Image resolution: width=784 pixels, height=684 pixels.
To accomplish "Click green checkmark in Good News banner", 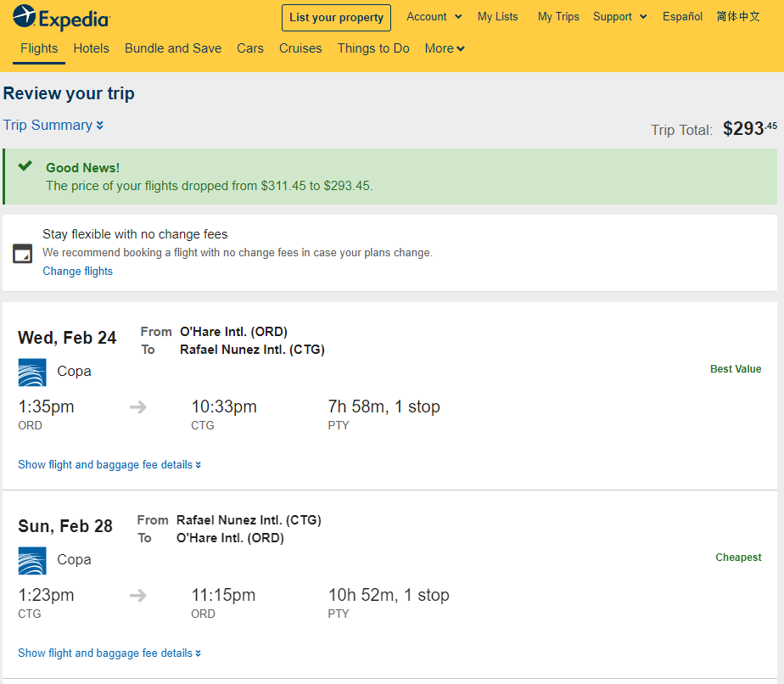I will (25, 166).
